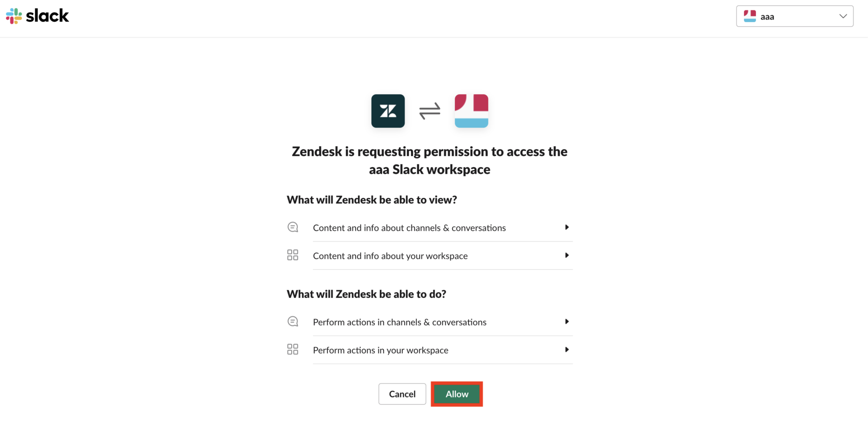The image size is (868, 425).
Task: Click the Slack logo in header
Action: pos(37,16)
